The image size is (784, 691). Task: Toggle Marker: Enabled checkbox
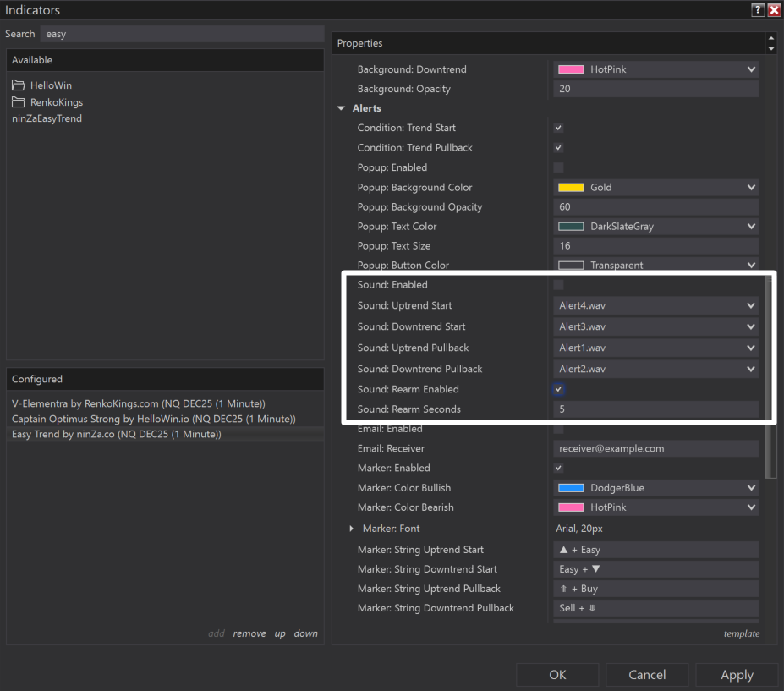tap(558, 468)
